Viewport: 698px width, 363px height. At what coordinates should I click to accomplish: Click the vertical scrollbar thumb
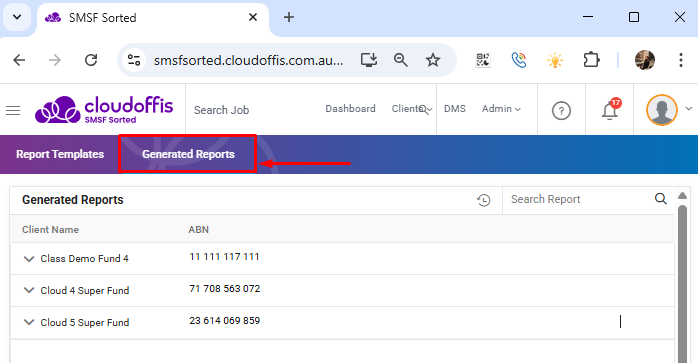click(682, 284)
